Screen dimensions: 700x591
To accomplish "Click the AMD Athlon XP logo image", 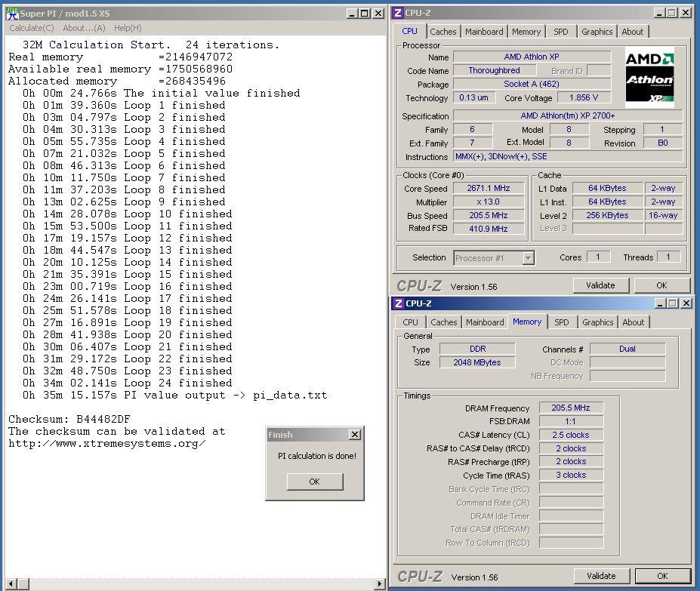I will click(649, 78).
